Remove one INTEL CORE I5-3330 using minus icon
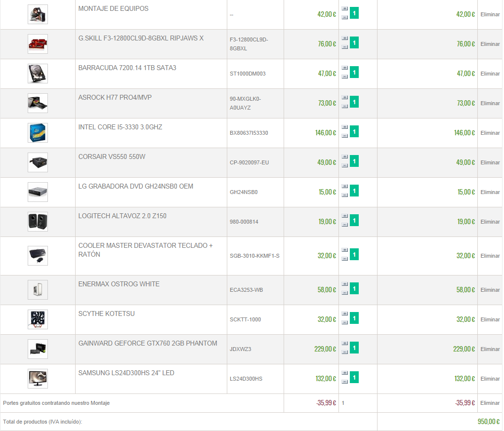Image resolution: width=504 pixels, height=431 pixels. [344, 136]
